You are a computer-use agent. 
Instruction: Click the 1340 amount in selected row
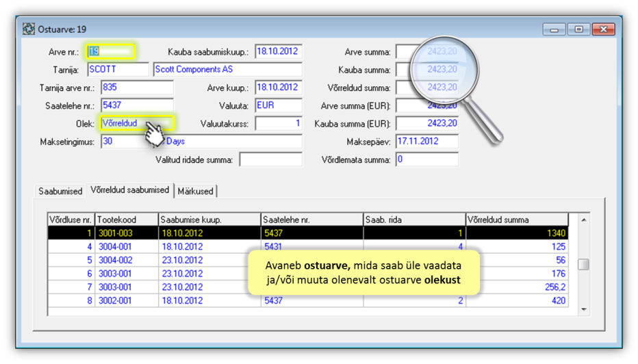(517, 233)
